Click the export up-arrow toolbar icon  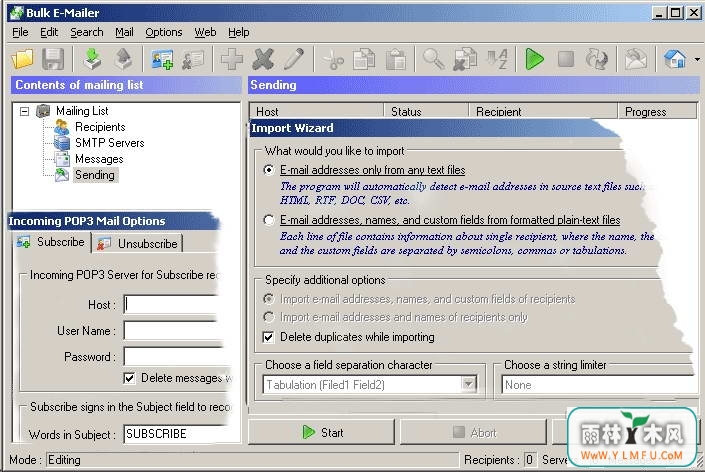pyautogui.click(x=123, y=59)
